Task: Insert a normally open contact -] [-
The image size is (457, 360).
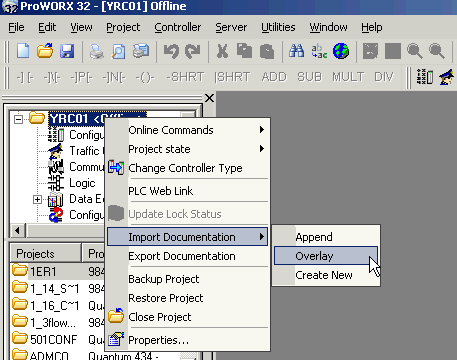Action: 25,77
